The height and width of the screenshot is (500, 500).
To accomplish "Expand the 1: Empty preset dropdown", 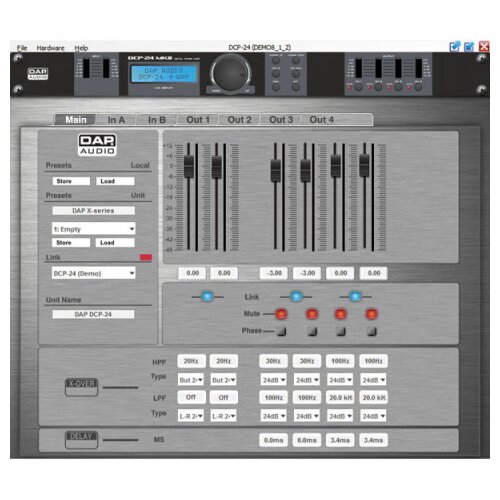I will click(x=94, y=229).
